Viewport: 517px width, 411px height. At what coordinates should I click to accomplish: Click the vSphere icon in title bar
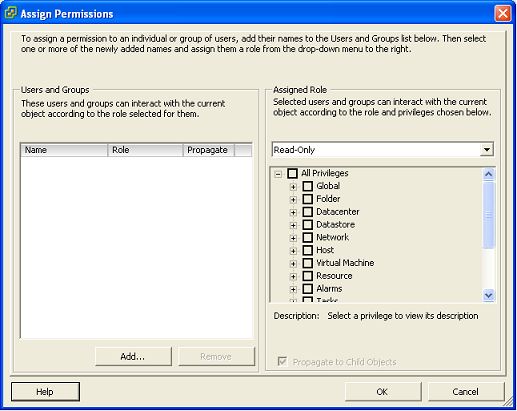(x=11, y=13)
